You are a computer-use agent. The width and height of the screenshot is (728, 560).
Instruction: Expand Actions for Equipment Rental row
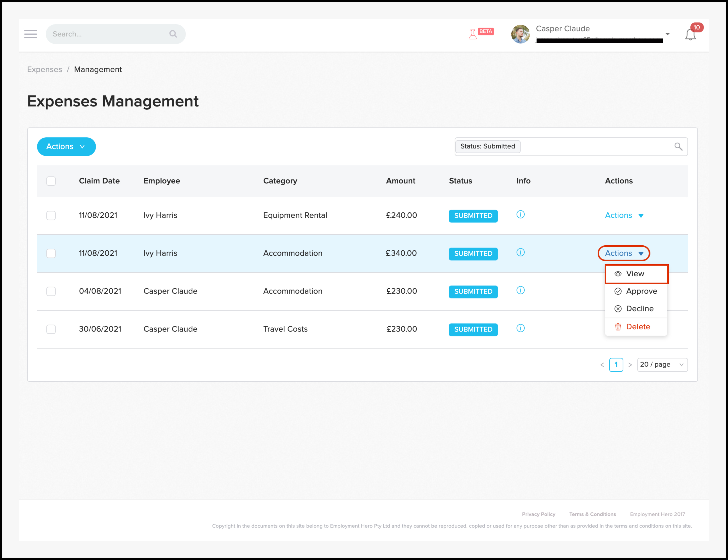tap(624, 215)
